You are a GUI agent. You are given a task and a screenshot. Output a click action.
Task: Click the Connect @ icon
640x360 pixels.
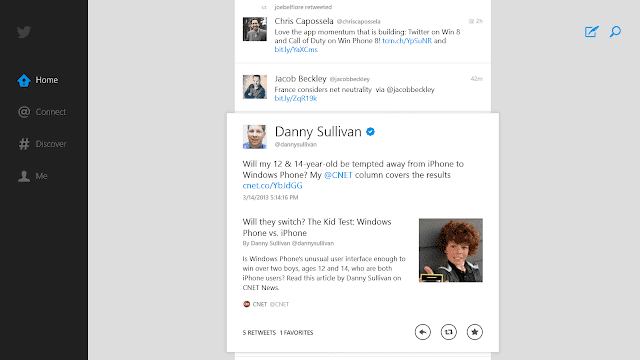[x=24, y=112]
